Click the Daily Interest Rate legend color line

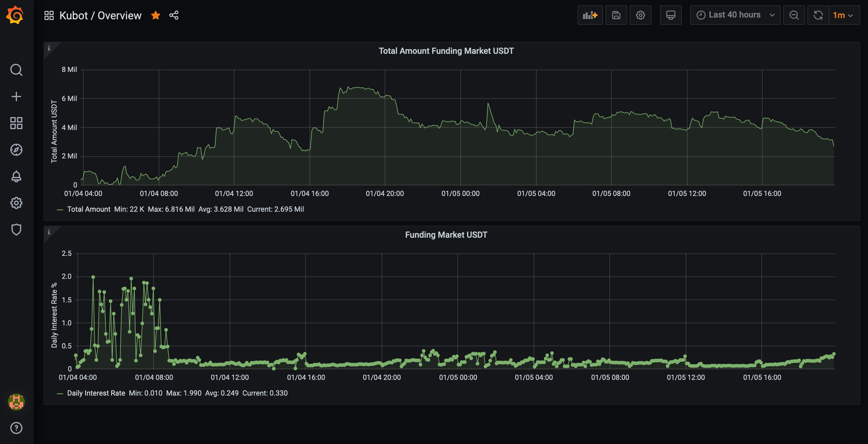click(x=60, y=393)
